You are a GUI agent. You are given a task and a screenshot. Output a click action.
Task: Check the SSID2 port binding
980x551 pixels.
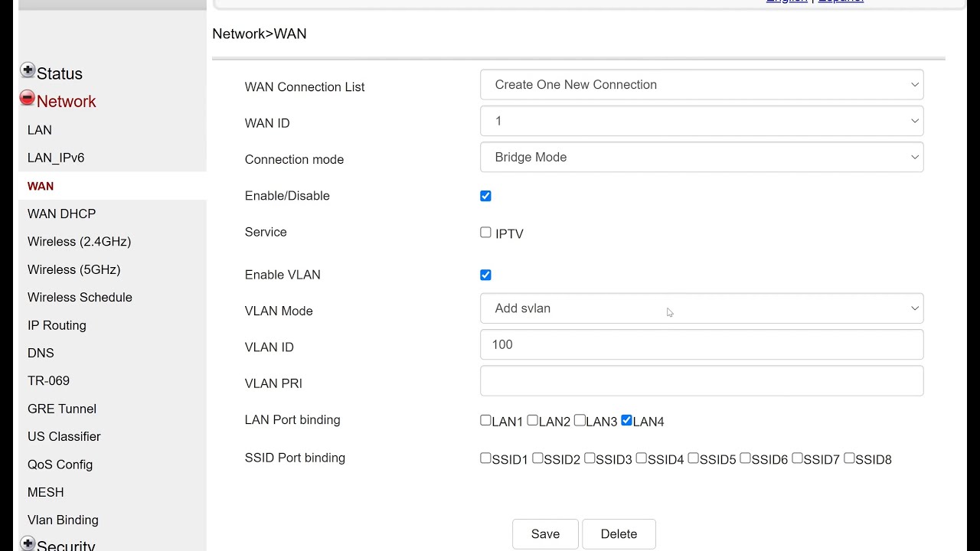[x=537, y=458]
